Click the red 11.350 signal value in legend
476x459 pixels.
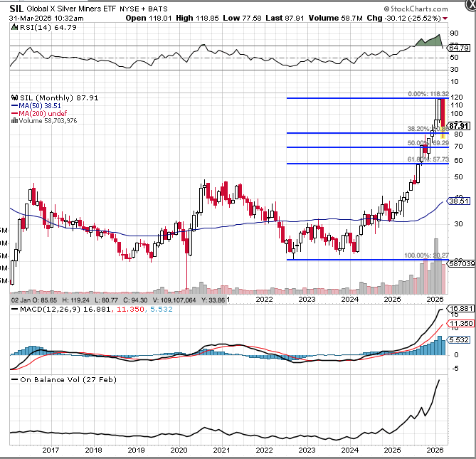click(130, 310)
